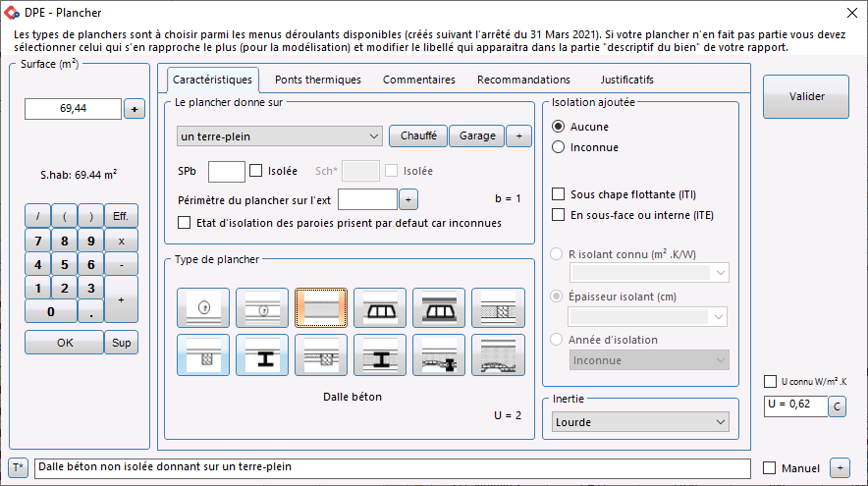Select the Dalle béton floor type icon
The image size is (868, 486).
[x=321, y=307]
